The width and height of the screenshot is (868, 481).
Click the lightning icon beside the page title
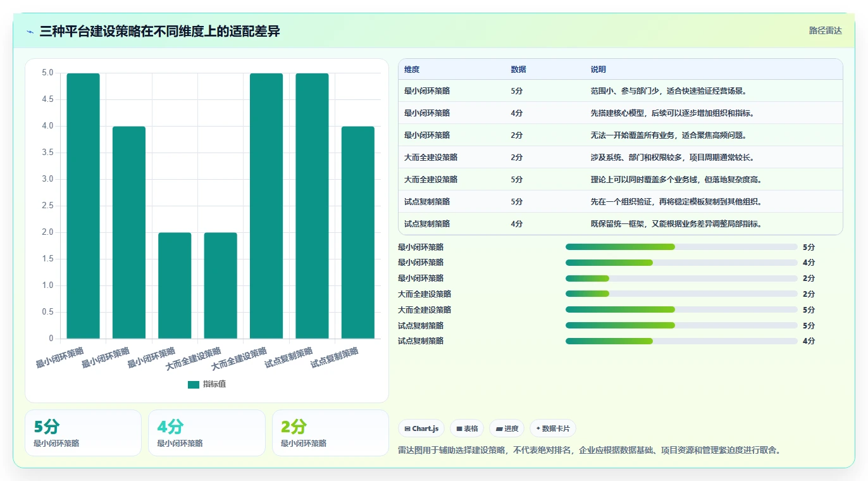pyautogui.click(x=30, y=31)
